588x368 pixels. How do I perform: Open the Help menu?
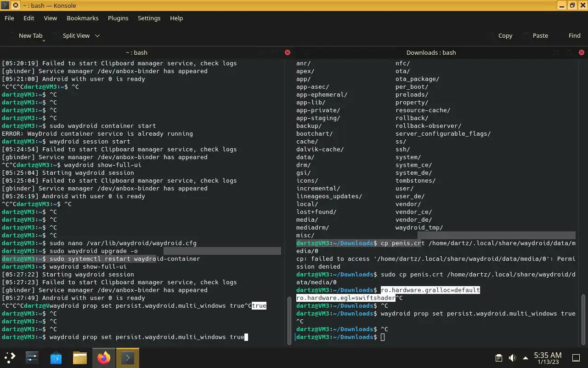click(176, 18)
